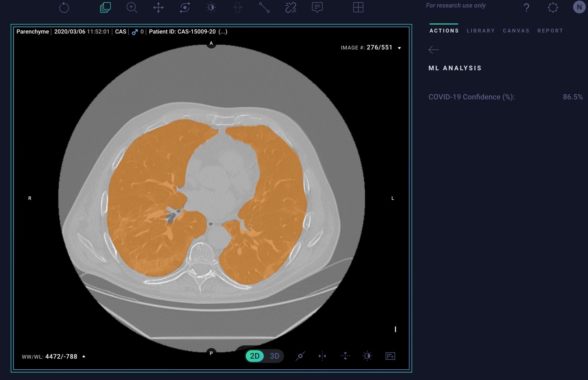The height and width of the screenshot is (380, 588).
Task: Select the measurement line tool
Action: 264,7
